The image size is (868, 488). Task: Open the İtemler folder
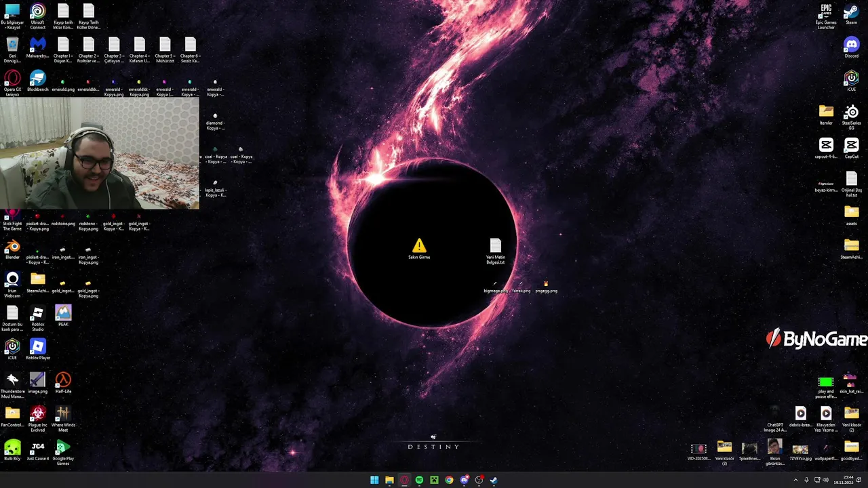(826, 115)
